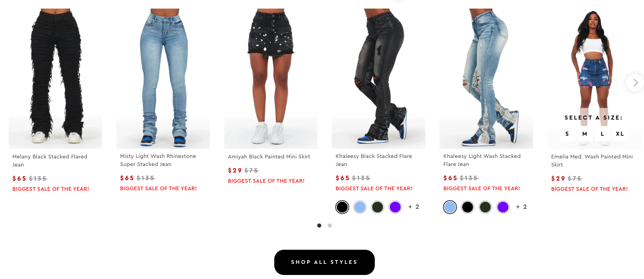Show +2 more colors for Khaleesy Light Wash
The width and height of the screenshot is (644, 279).
[x=521, y=207]
